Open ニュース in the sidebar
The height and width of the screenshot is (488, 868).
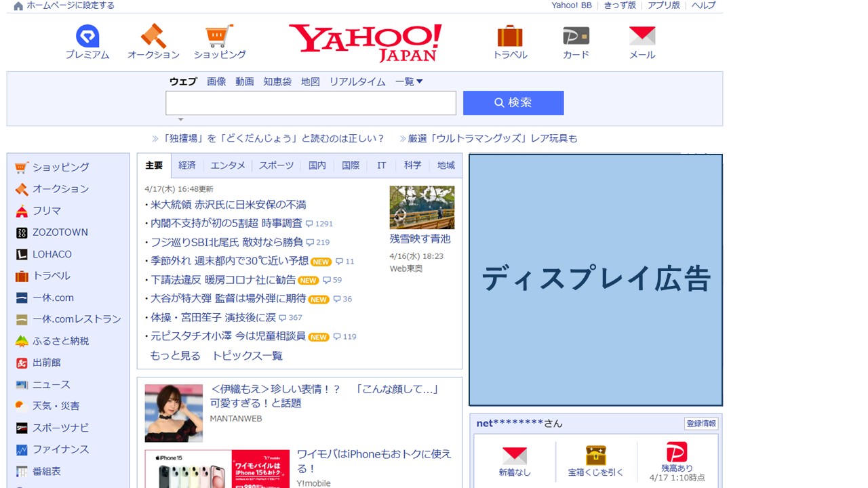tap(52, 384)
